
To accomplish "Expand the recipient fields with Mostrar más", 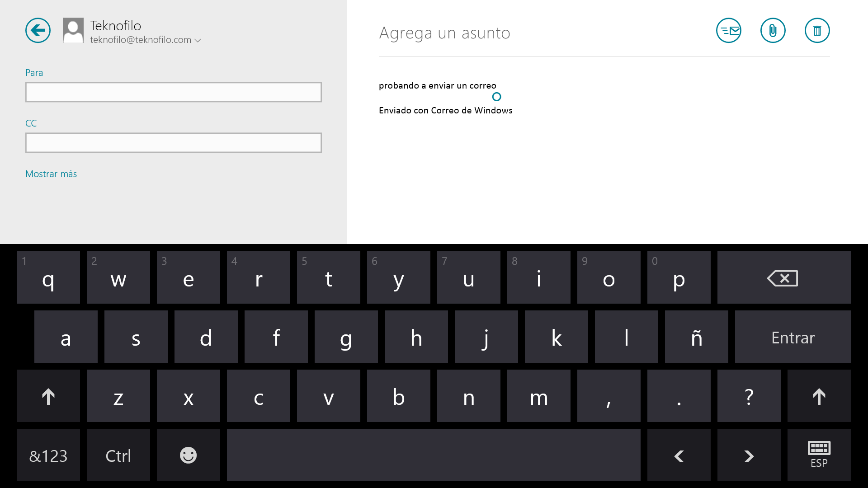I will pos(51,174).
